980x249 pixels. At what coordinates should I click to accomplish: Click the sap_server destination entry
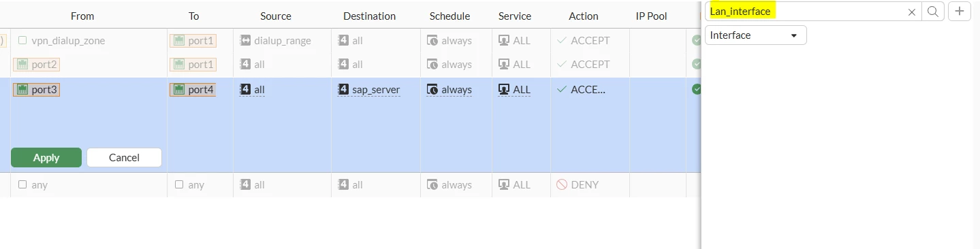tap(368, 89)
